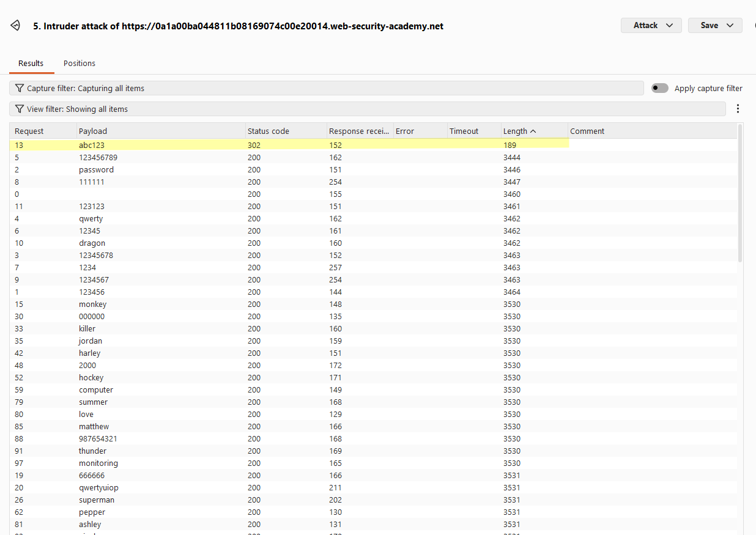The image size is (756, 535).
Task: Open the Save dropdown chevron arrow
Action: tap(730, 25)
